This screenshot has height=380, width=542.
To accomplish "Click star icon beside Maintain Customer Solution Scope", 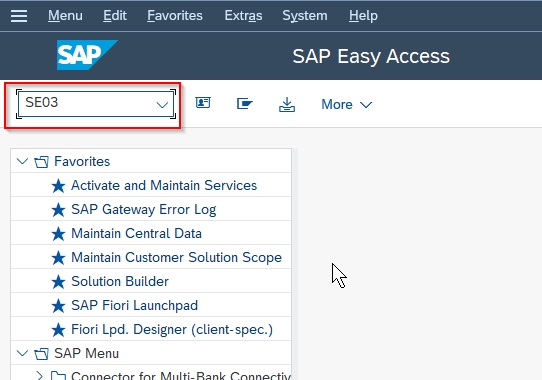I will 58,258.
